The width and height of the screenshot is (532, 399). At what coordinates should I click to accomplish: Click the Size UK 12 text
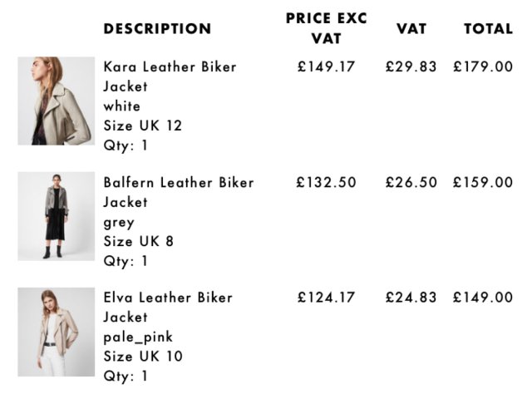142,126
